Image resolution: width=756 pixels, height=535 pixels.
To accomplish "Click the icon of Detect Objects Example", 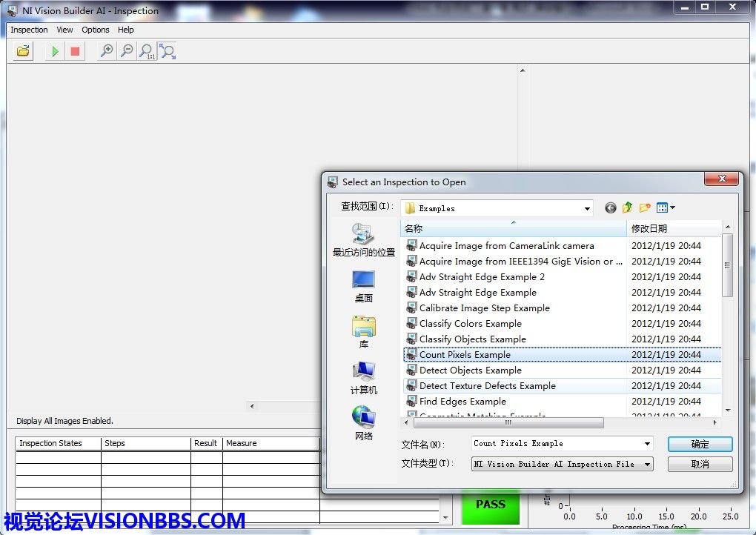I will pos(411,370).
